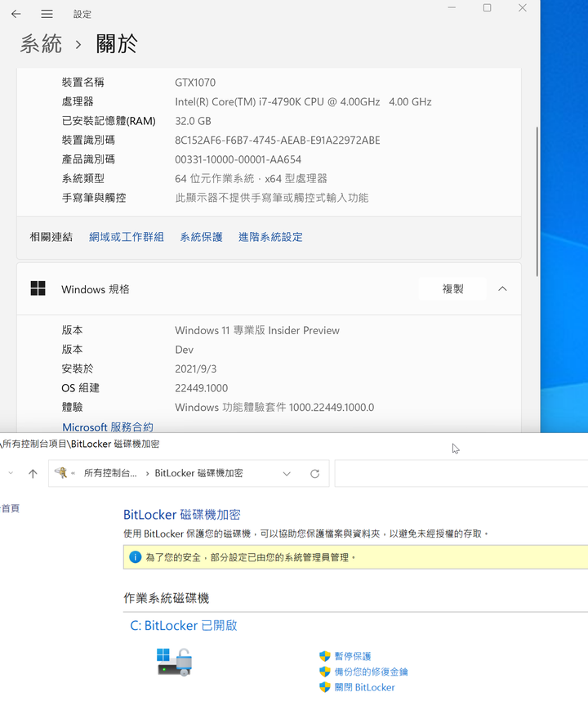588x719 pixels.
Task: Select the device name value GTX1070
Action: pyautogui.click(x=195, y=83)
